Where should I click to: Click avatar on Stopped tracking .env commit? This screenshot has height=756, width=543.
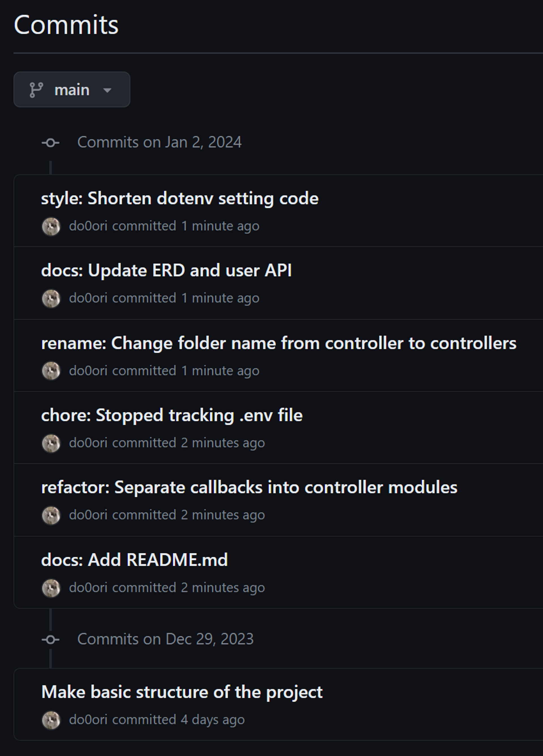click(51, 443)
